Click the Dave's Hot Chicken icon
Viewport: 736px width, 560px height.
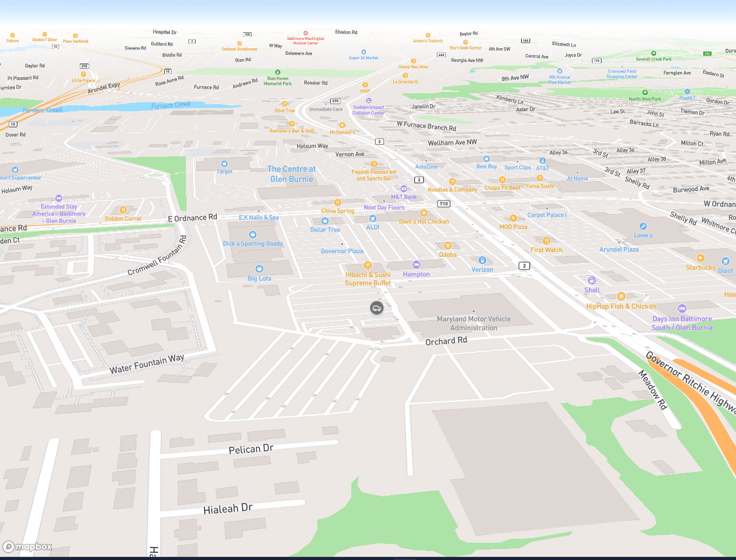424,213
